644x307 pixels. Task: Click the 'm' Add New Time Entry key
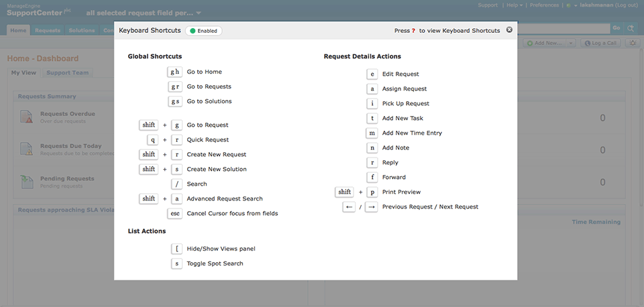pyautogui.click(x=372, y=133)
